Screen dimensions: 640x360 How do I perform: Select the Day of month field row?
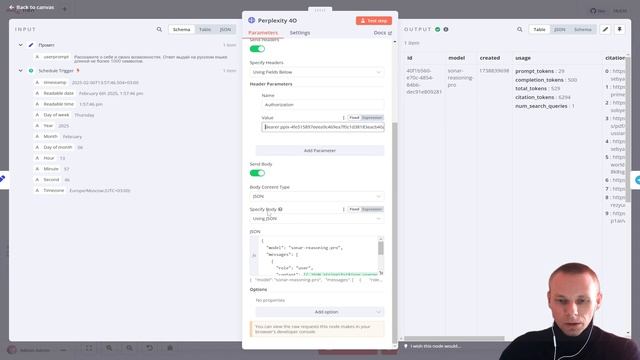(59, 147)
